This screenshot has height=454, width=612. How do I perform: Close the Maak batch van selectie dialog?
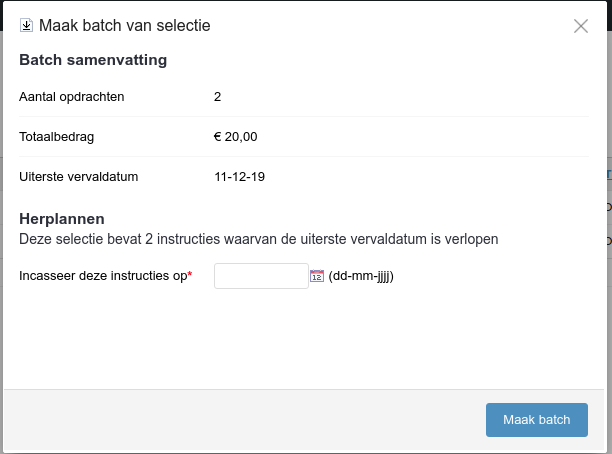point(581,26)
